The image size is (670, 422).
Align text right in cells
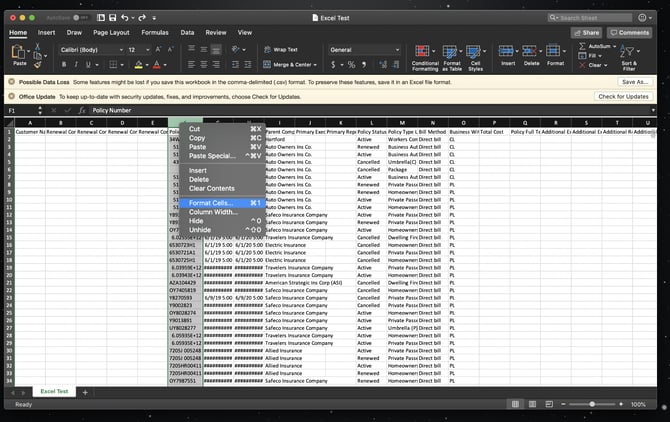pos(216,64)
